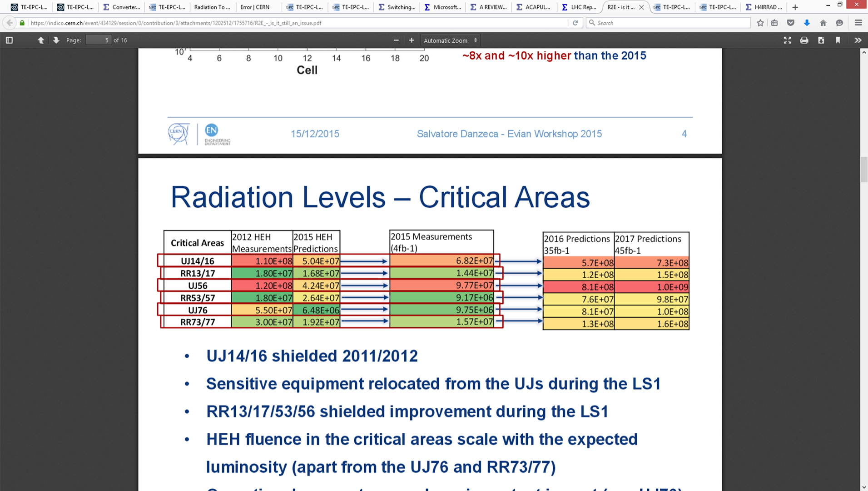This screenshot has width=868, height=491.
Task: Switch to the Converter tab
Action: coord(122,7)
